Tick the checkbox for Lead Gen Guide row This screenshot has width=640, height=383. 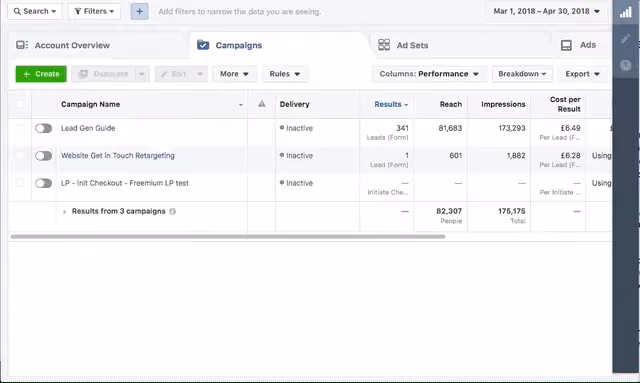[x=20, y=128]
